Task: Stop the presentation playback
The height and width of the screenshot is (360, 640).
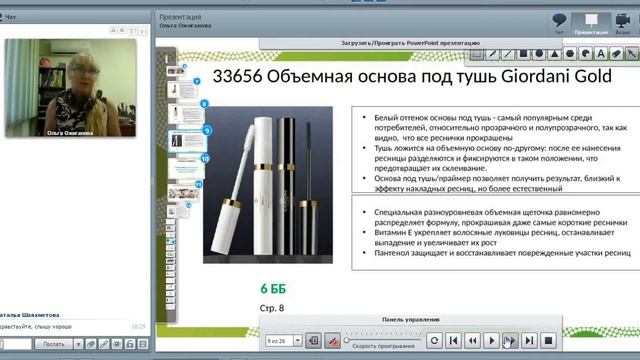Action: [549, 340]
